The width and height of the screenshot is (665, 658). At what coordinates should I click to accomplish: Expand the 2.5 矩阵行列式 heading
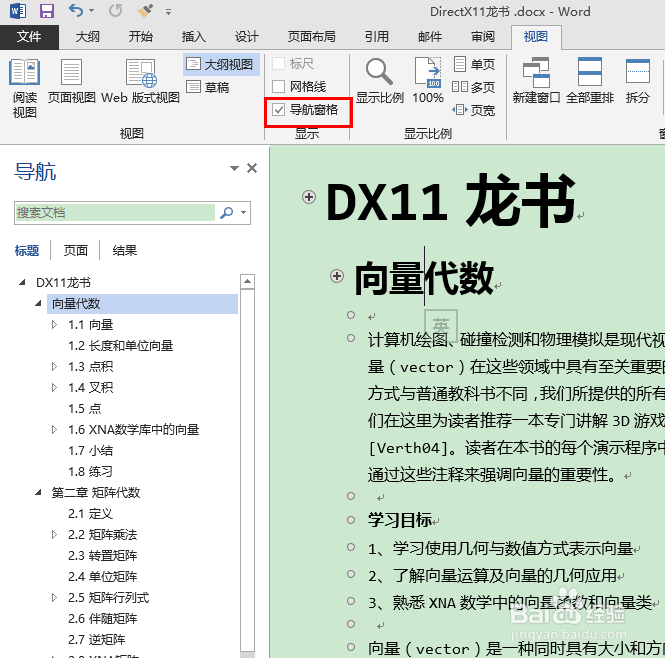[54, 597]
